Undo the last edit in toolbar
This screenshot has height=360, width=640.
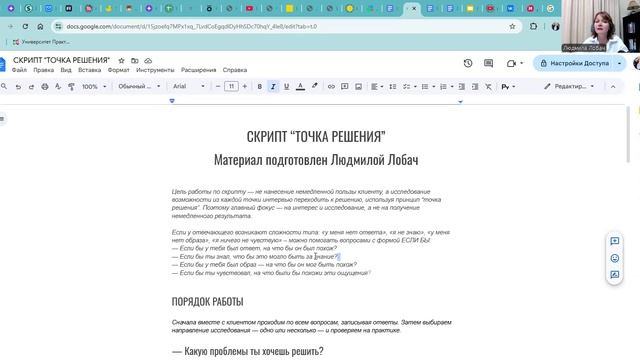tap(18, 87)
